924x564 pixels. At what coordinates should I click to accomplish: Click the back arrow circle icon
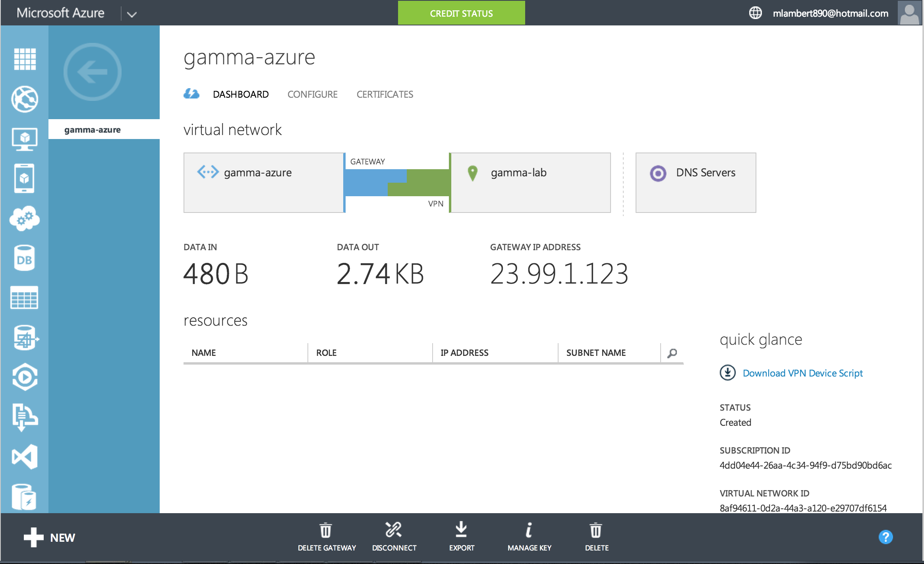[92, 72]
